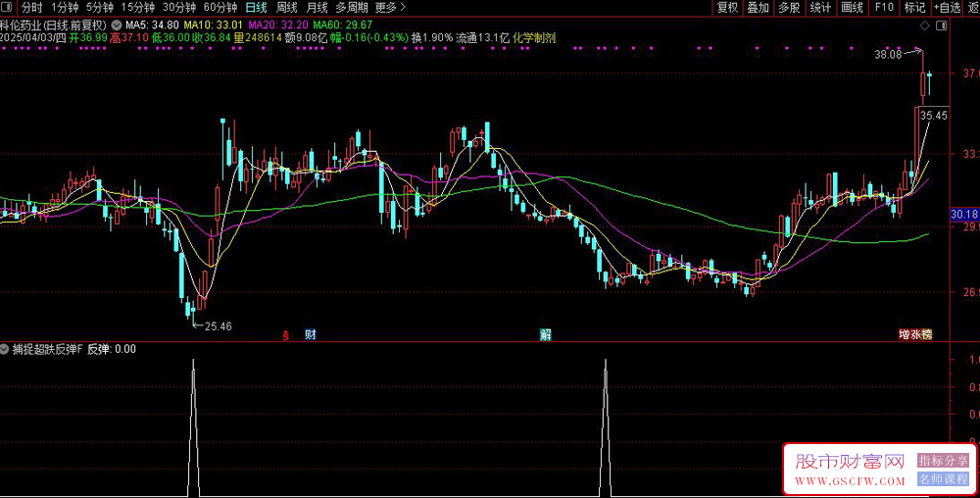The height and width of the screenshot is (498, 980).
Task: Click the first rebound signal spike
Action: pos(193,426)
